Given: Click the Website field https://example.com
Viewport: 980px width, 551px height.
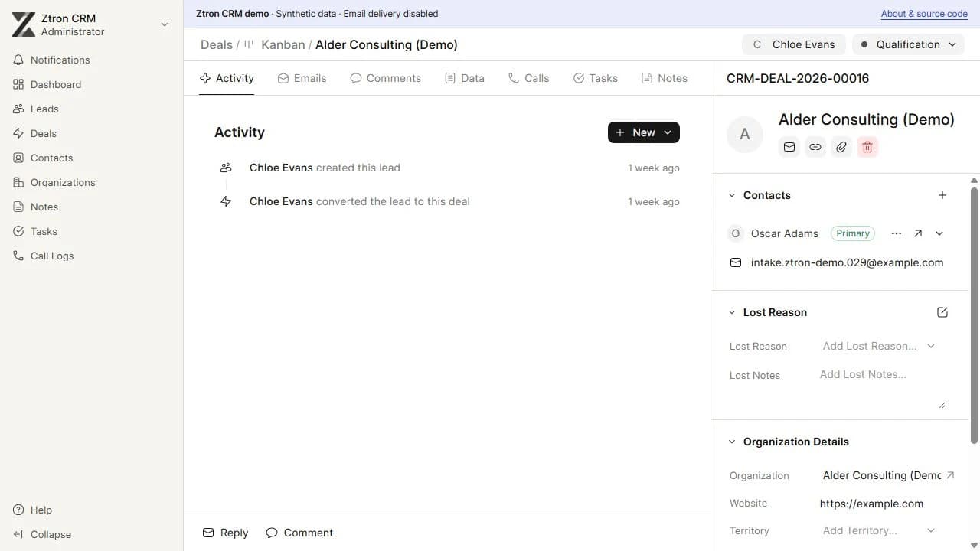Looking at the screenshot, I should pos(881,504).
